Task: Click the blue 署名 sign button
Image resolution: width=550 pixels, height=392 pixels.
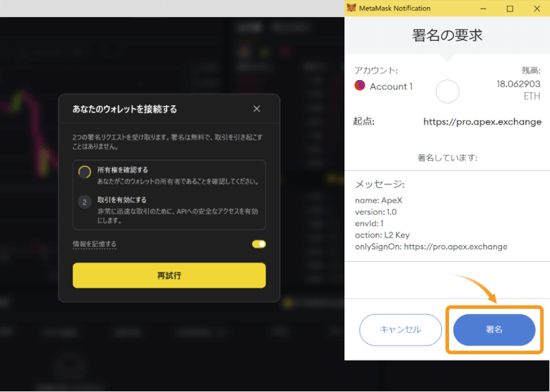Action: [494, 330]
